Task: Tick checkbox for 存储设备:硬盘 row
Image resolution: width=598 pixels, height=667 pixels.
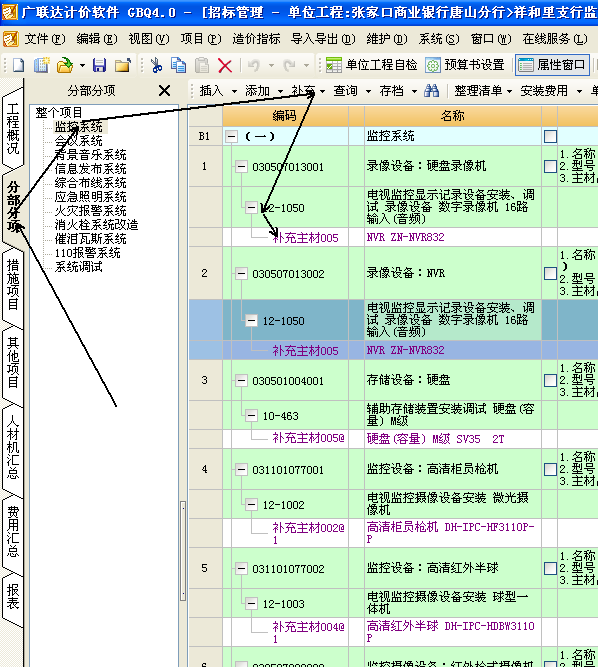Action: pyautogui.click(x=550, y=380)
